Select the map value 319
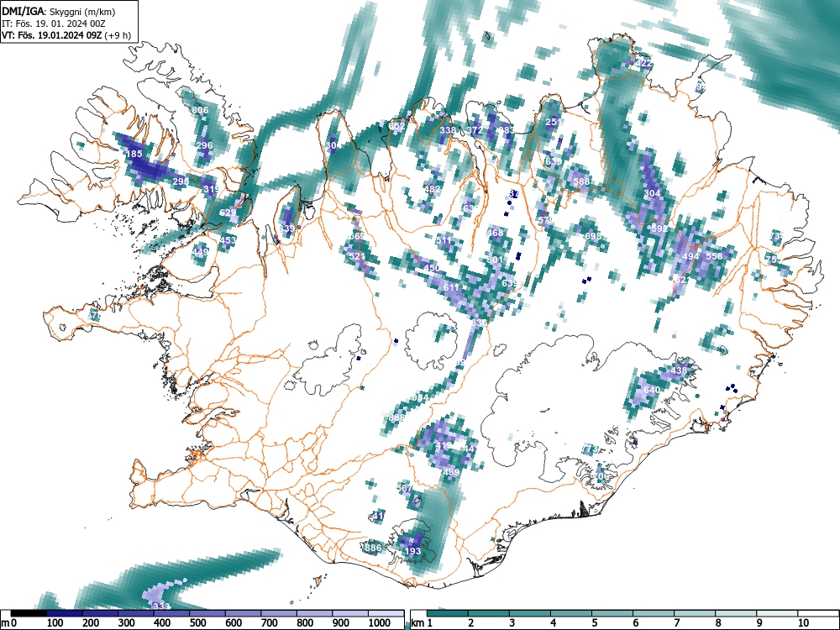 [211, 189]
